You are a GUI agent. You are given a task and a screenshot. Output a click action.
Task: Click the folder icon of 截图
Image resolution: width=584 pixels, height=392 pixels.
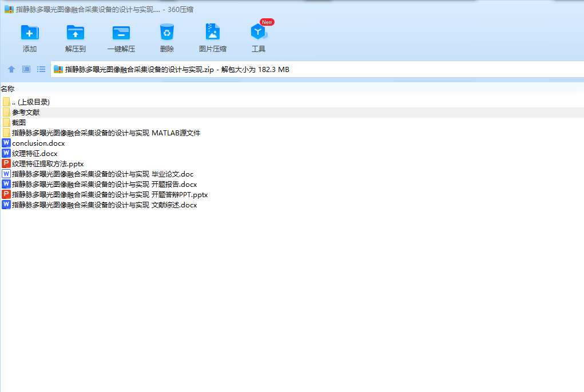click(x=6, y=122)
